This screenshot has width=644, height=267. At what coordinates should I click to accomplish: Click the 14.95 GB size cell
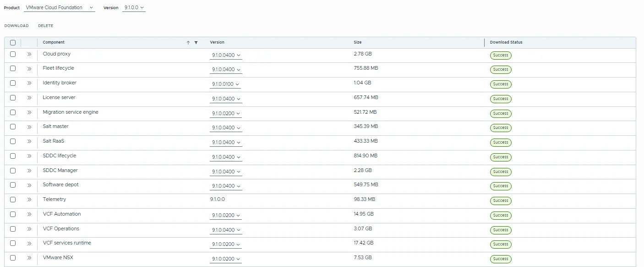[364, 214]
